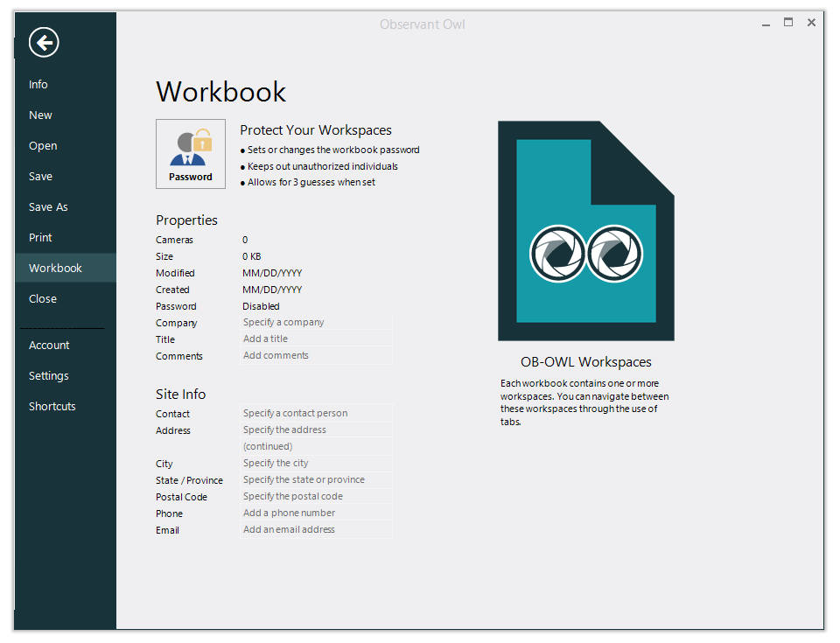The image size is (840, 643).
Task: Close the Observant Owl window
Action: (811, 23)
